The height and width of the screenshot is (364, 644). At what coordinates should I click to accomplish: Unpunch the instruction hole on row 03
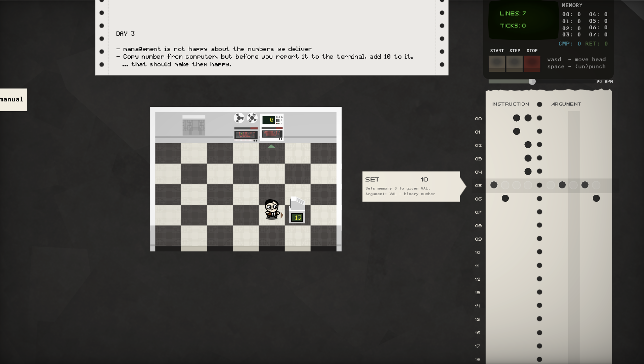(528, 158)
